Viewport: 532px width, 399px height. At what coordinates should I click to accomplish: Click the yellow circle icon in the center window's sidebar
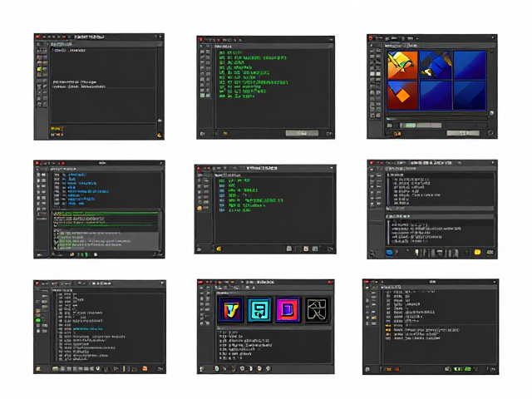(x=199, y=208)
